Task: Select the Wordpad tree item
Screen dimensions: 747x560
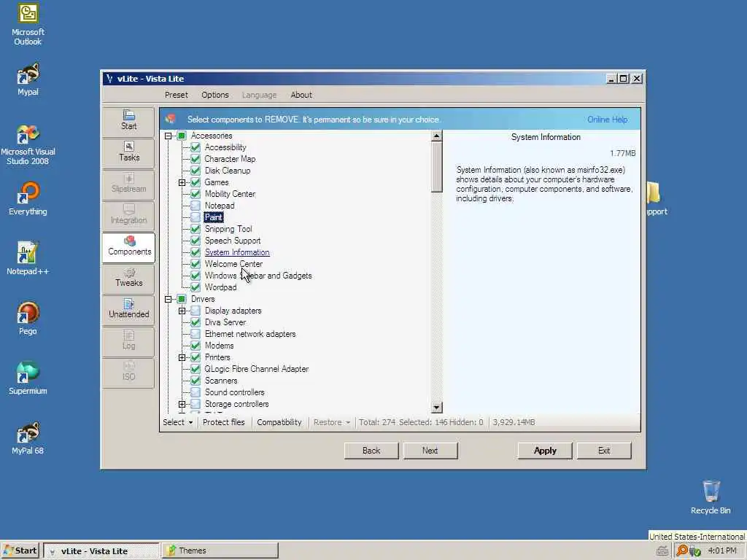Action: click(x=220, y=287)
